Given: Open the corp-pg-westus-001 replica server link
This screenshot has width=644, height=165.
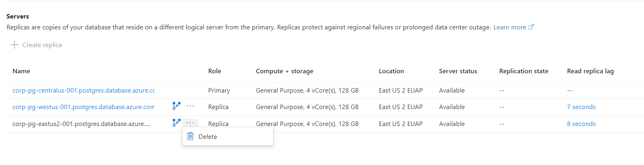Looking at the screenshot, I should pos(84,107).
